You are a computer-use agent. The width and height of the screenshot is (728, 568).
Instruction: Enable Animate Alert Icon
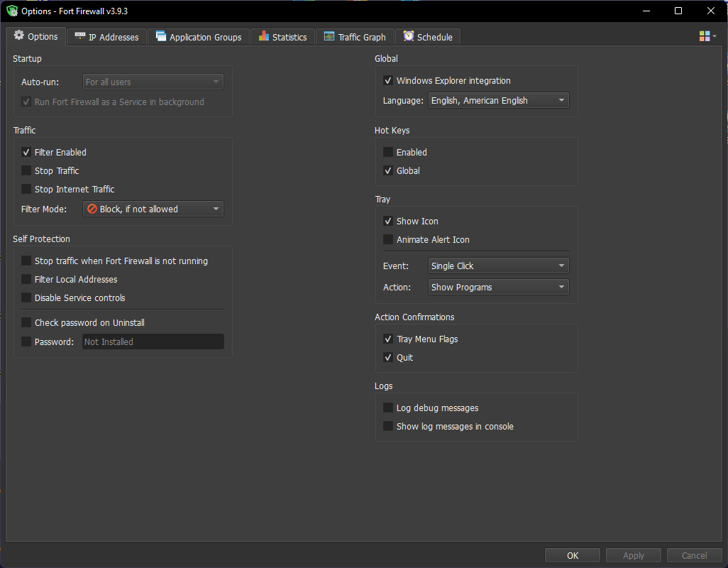(388, 240)
